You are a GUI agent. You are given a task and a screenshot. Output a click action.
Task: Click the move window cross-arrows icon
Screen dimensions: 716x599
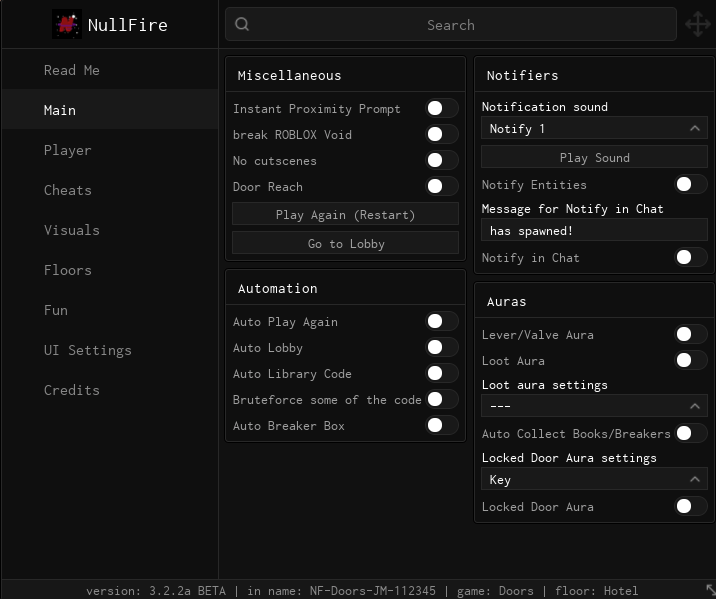coord(698,24)
